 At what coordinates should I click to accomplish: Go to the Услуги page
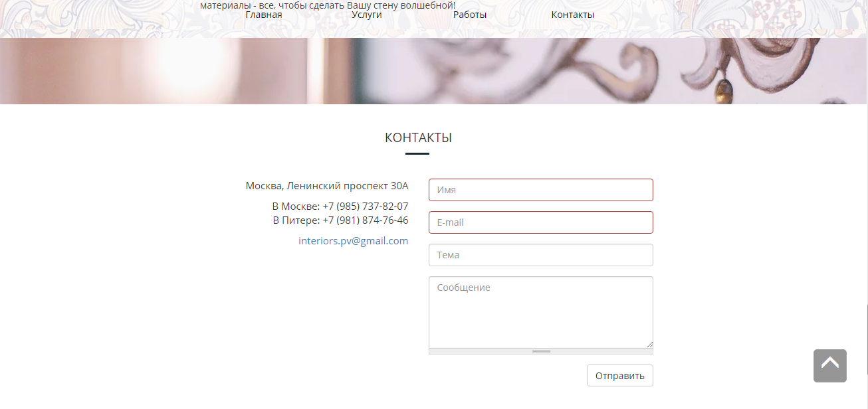point(366,15)
